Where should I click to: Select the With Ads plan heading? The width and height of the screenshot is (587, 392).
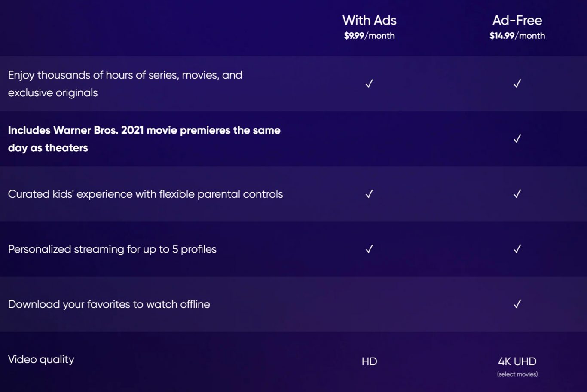[x=369, y=20]
